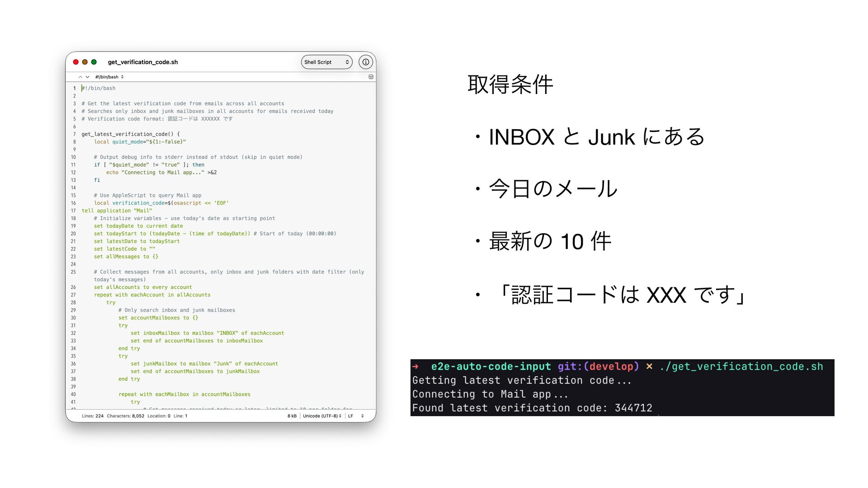Screen dimensions: 868x488
Task: Place cursor on the #!/bin/bash code line
Action: (99, 89)
